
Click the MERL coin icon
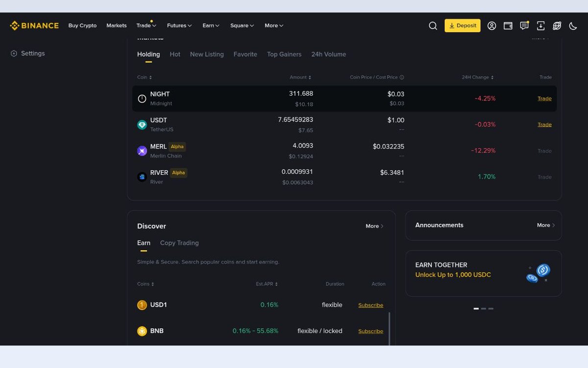click(x=142, y=151)
